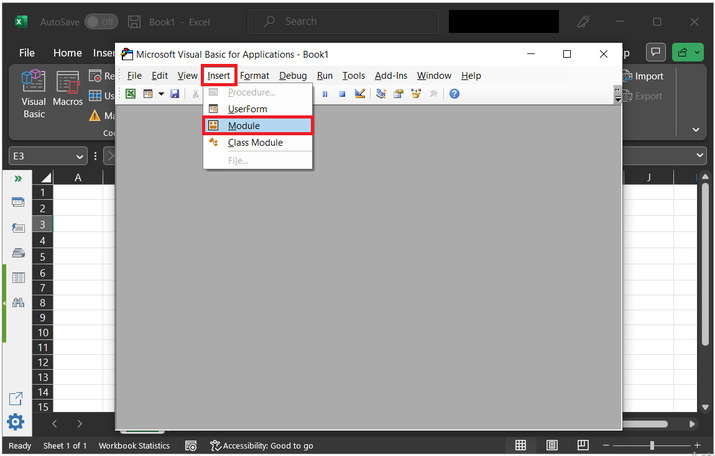Screen dimensions: 715x456
Task: Click the Break pause icon in VBA toolbar
Action: (325, 94)
